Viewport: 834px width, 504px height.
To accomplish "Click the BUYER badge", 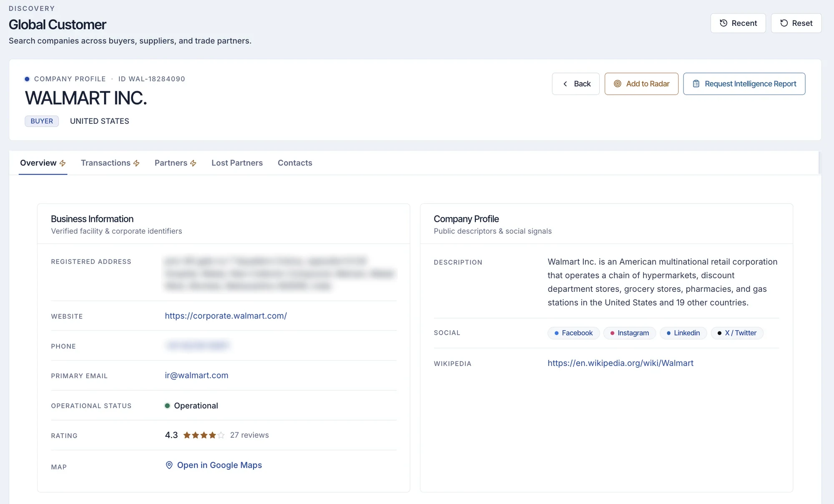I will 42,121.
